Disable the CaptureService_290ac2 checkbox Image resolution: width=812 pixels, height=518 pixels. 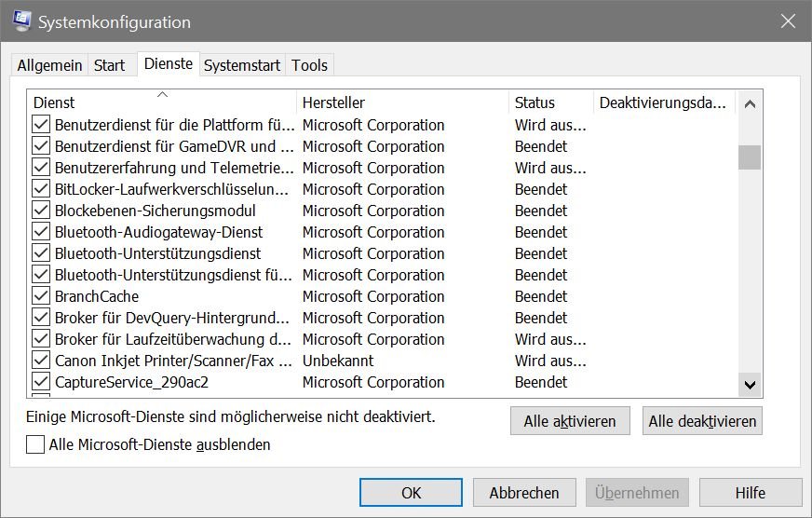[41, 382]
